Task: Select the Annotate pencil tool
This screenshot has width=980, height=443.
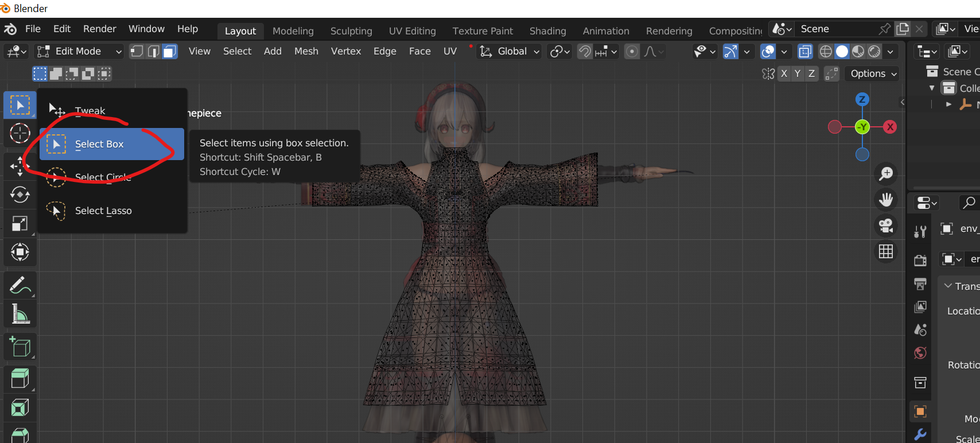Action: tap(20, 285)
